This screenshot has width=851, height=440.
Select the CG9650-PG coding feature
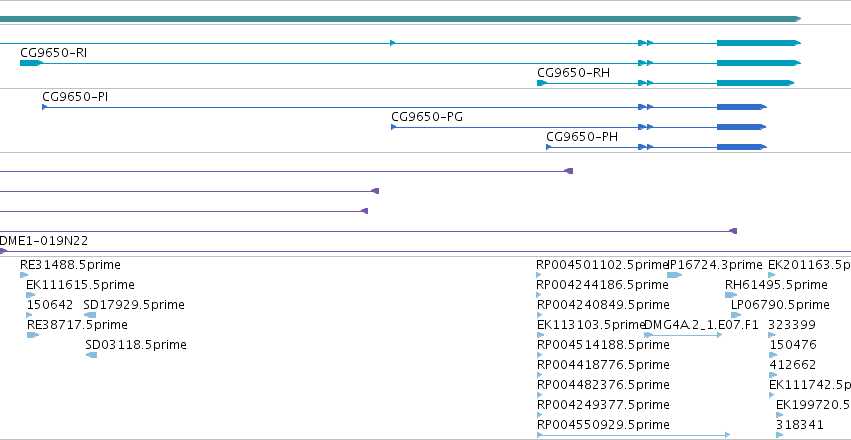click(x=579, y=127)
